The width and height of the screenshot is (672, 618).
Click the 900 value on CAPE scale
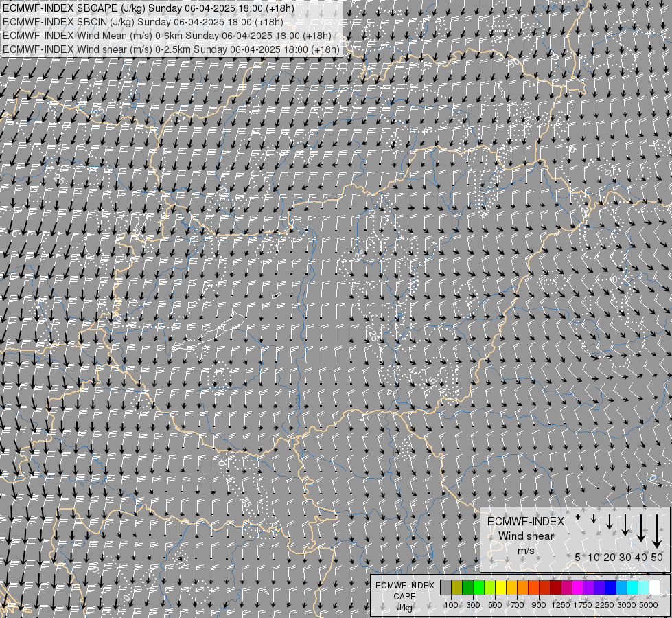coord(539,605)
